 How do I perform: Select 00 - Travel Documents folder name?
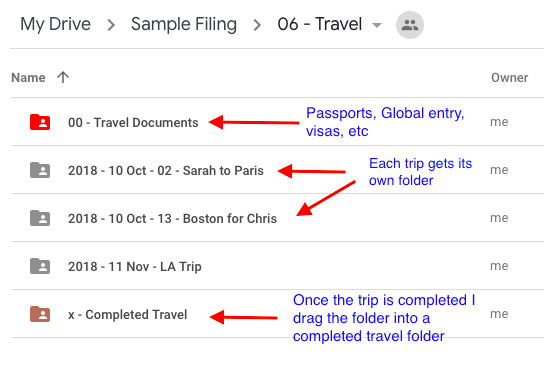133,122
